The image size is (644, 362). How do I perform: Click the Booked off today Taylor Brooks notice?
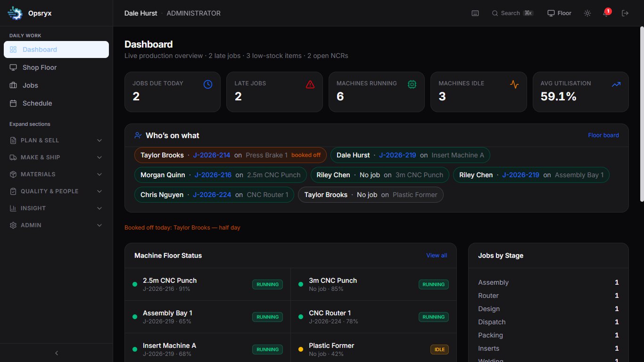tap(182, 228)
